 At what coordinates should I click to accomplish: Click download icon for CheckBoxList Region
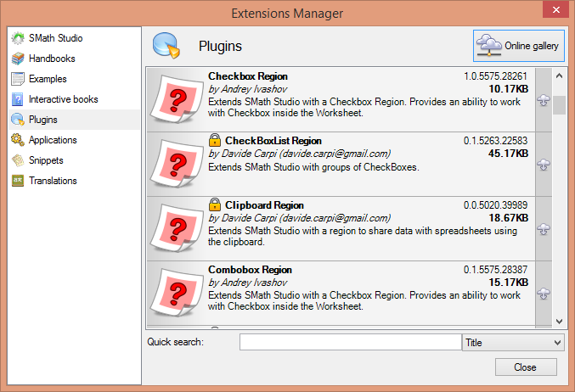coord(544,165)
